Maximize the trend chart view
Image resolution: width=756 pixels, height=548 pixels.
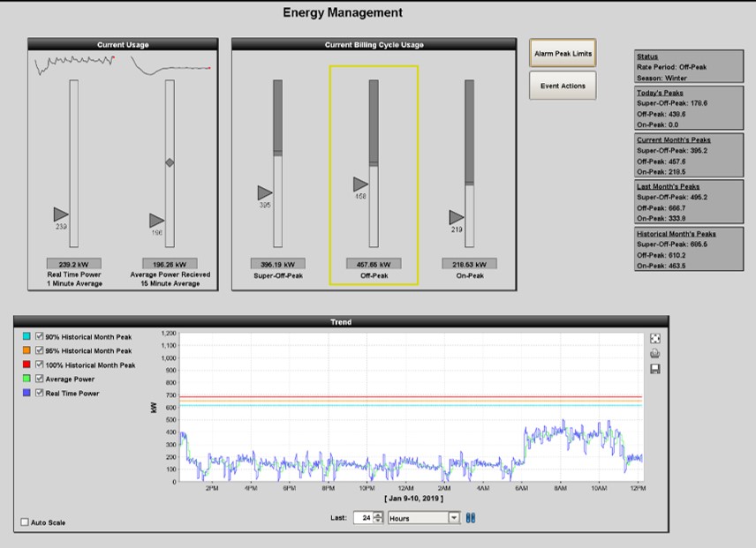pyautogui.click(x=654, y=338)
